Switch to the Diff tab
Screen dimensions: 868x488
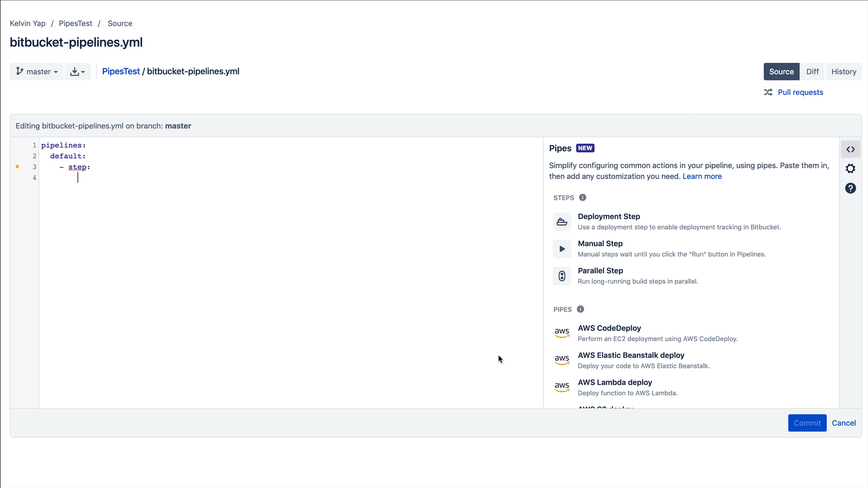click(x=812, y=71)
